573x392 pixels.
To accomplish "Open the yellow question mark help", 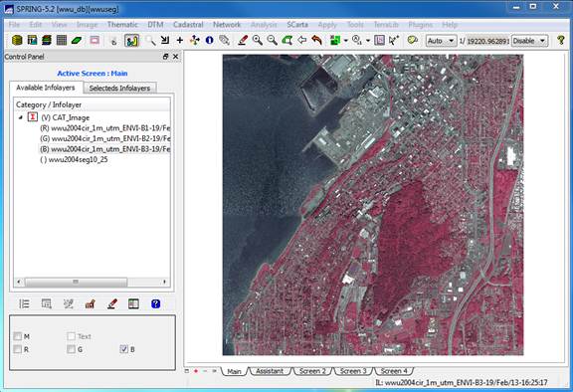I will click(561, 40).
